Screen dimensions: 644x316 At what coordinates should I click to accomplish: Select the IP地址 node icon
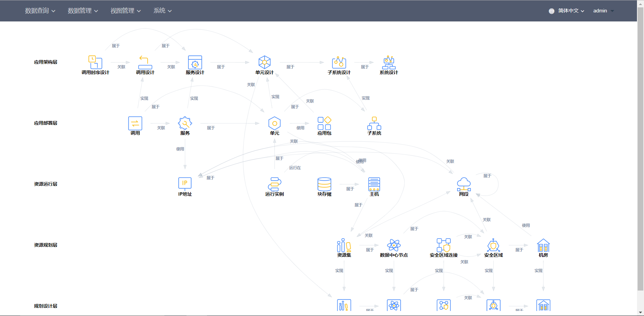[185, 184]
